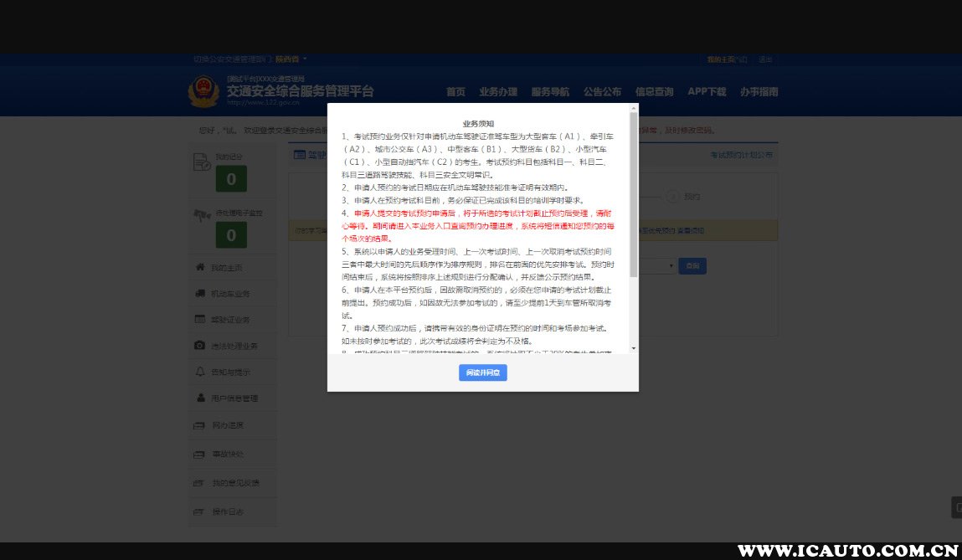Click the camera icon for 违法处理业务
Image resolution: width=962 pixels, height=560 pixels.
coord(199,345)
